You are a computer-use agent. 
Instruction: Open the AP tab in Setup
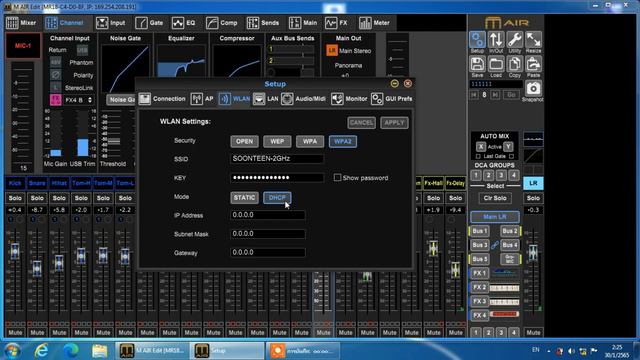tap(202, 99)
